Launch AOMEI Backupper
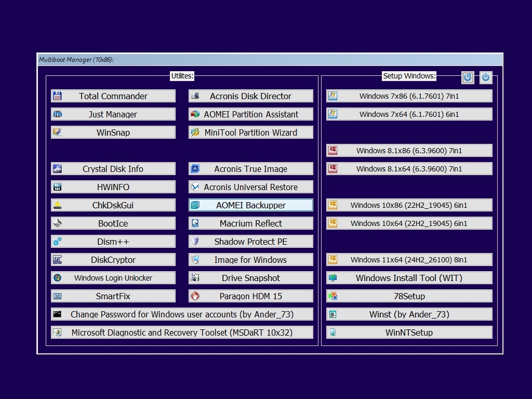 251,205
